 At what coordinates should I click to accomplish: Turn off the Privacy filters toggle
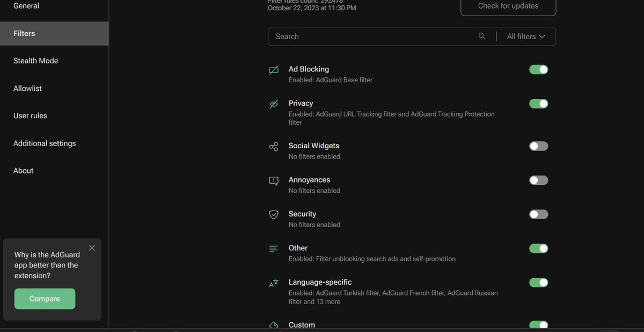click(x=539, y=104)
